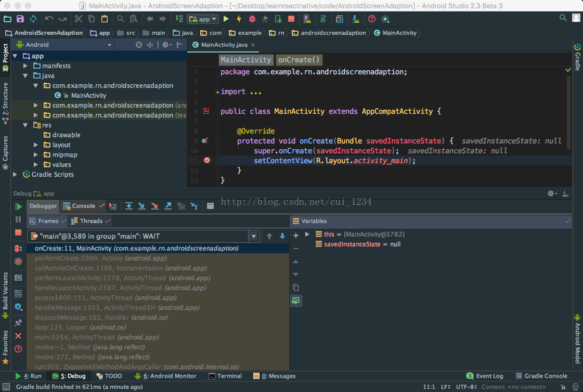Click the performCreate:5990 stack frame
Screen dimensions: 583x392
[x=158, y=258]
